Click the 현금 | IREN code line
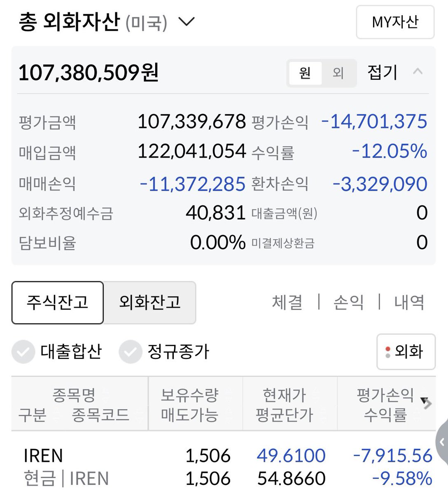This screenshot has width=448, height=494. point(66,478)
